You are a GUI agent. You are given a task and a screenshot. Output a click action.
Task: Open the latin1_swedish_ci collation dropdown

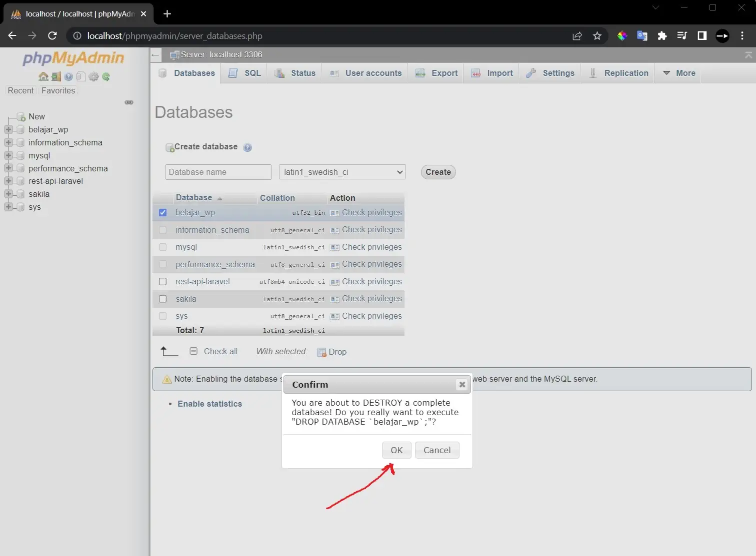pyautogui.click(x=342, y=172)
